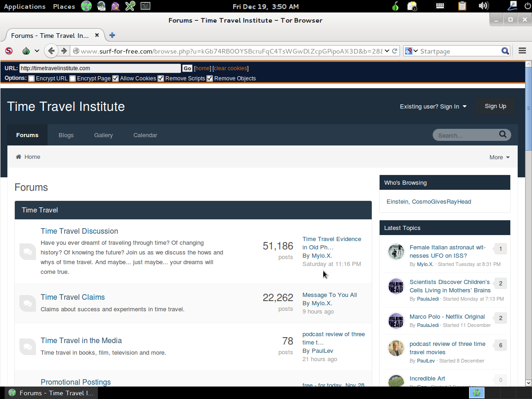Go forward with the browser forward arrow
The height and width of the screenshot is (399, 532).
pyautogui.click(x=64, y=51)
